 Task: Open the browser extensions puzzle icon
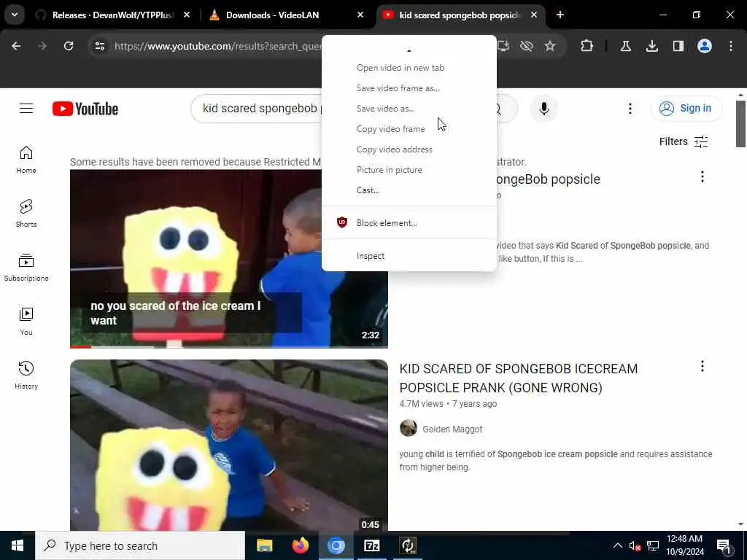click(587, 46)
